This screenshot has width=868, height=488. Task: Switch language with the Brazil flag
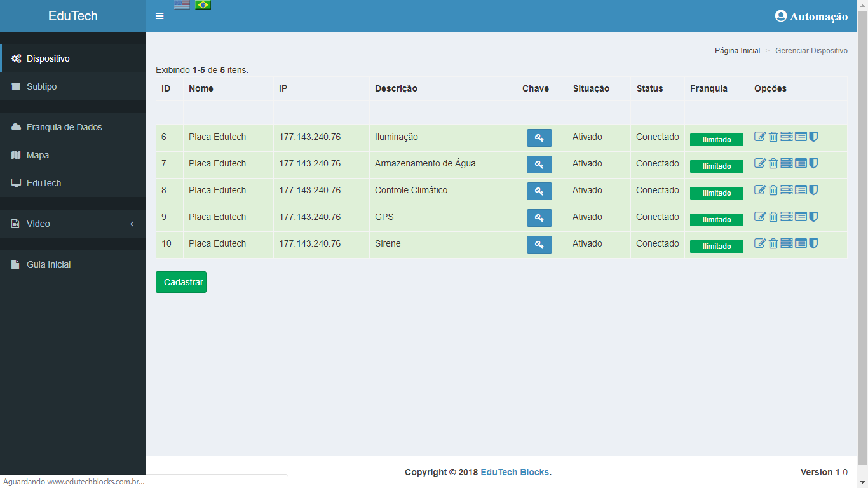point(203,4)
